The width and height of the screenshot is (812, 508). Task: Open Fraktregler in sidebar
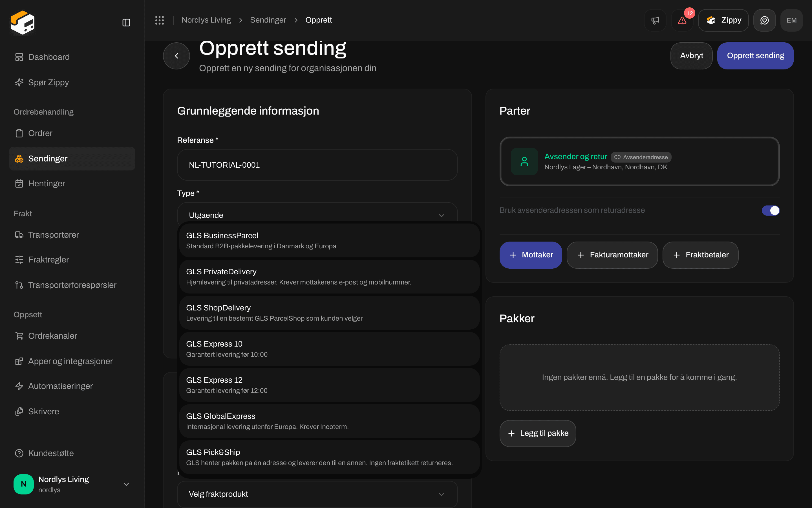coord(72,259)
